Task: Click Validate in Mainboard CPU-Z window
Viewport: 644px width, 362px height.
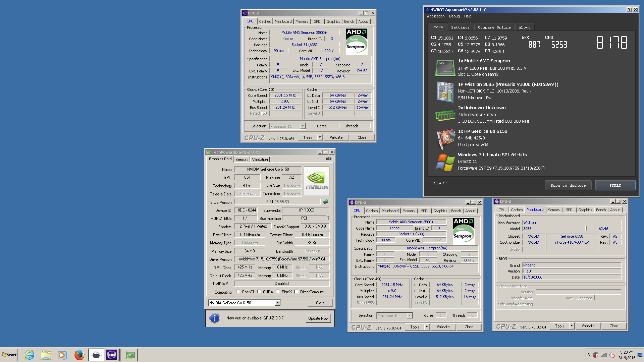Action: pos(588,326)
